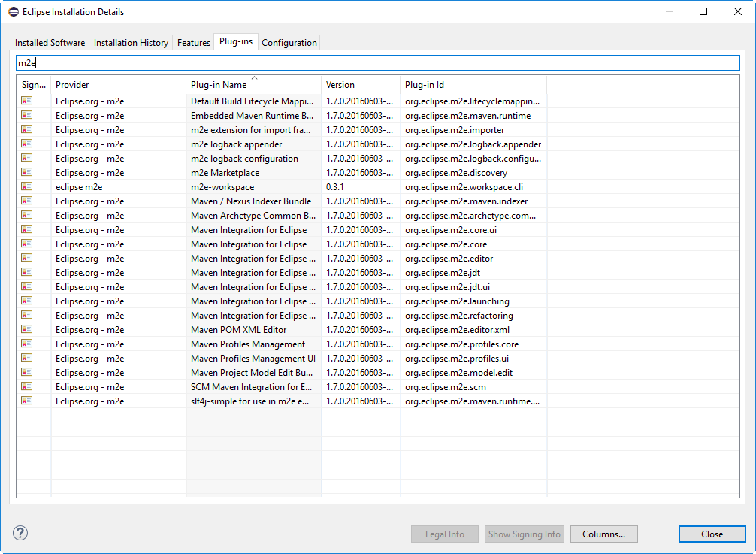Click the Close button

[712, 534]
